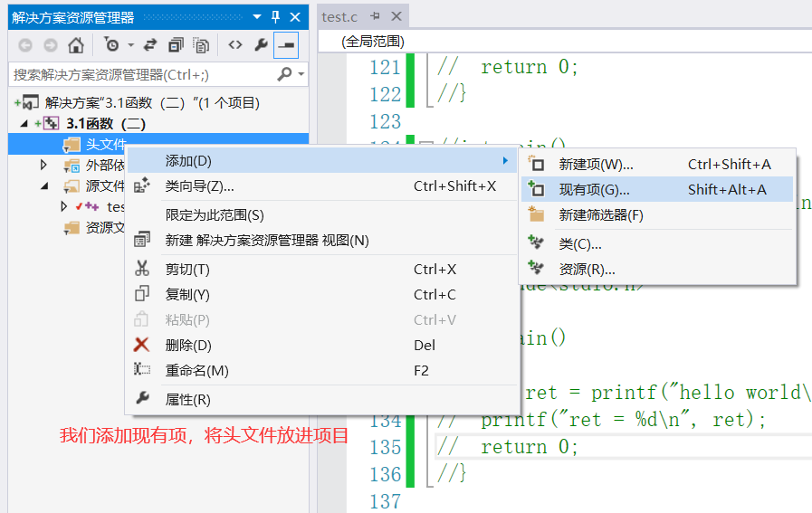
Task: Toggle the pin on test.c tab
Action: pyautogui.click(x=376, y=16)
